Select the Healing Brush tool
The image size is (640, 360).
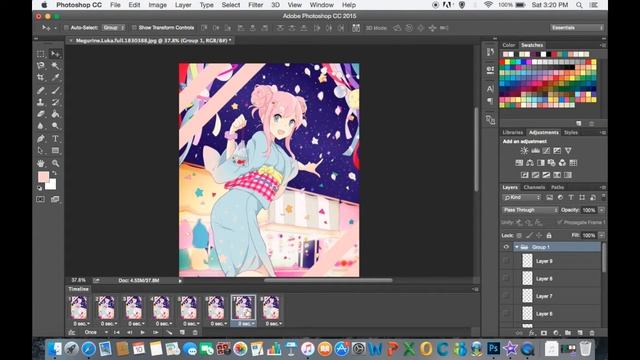(40, 90)
